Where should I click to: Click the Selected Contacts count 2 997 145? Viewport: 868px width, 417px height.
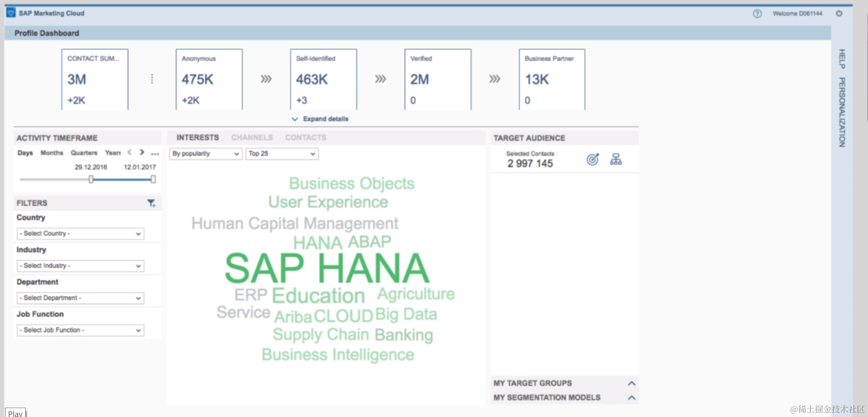point(530,163)
